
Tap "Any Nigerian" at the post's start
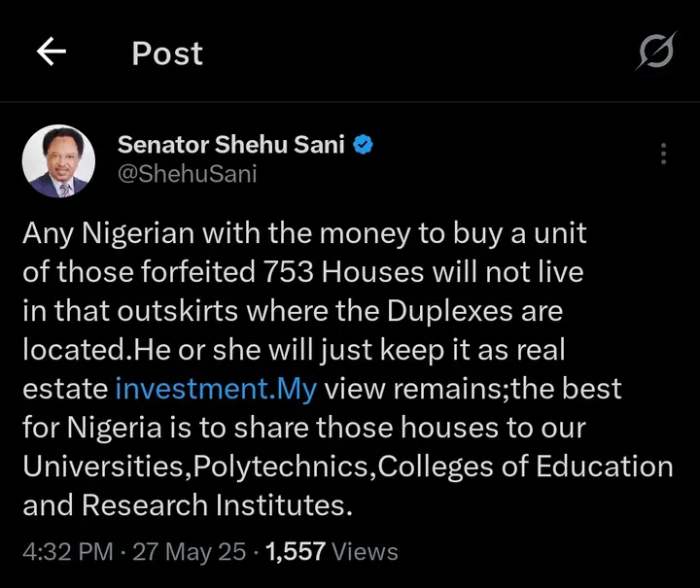(x=107, y=233)
